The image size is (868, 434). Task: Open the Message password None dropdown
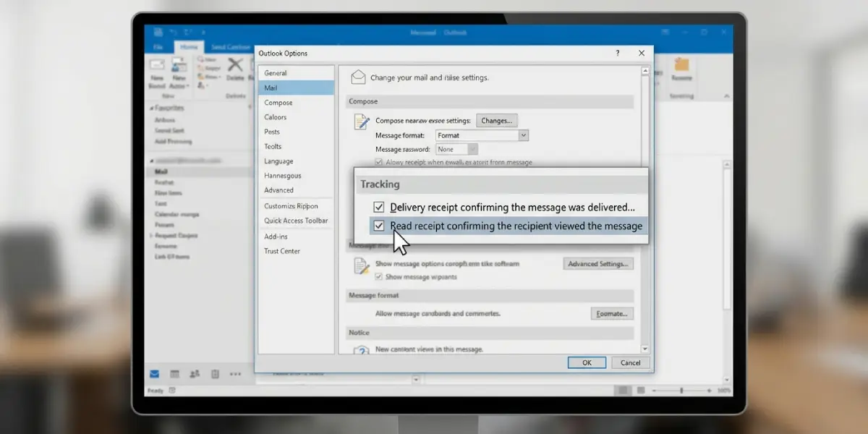[x=456, y=149]
